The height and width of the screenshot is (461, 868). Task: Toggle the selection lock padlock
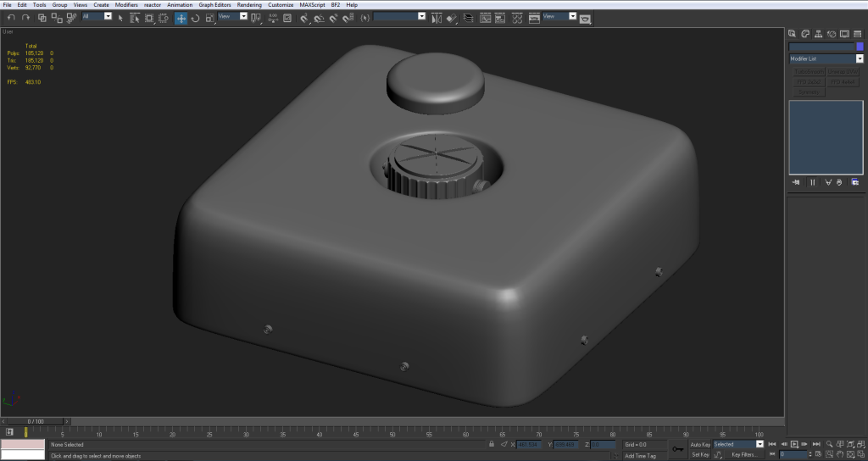click(x=492, y=444)
